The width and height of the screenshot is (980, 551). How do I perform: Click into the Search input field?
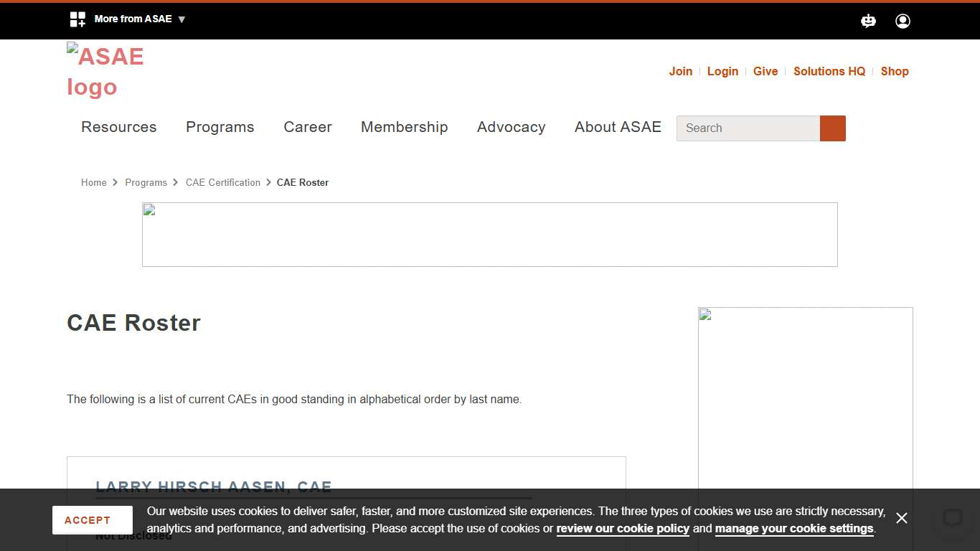pos(748,128)
